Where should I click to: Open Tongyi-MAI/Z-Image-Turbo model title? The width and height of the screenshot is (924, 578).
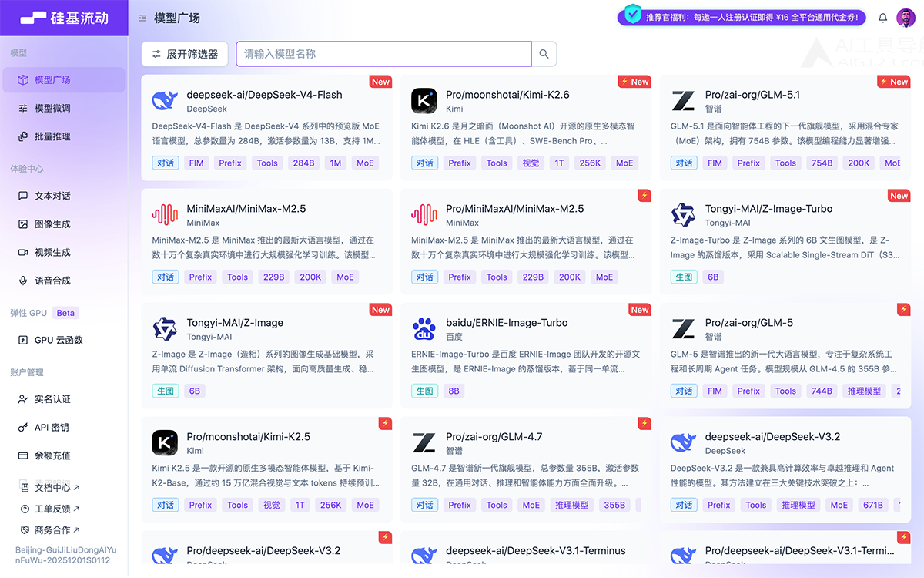click(768, 209)
